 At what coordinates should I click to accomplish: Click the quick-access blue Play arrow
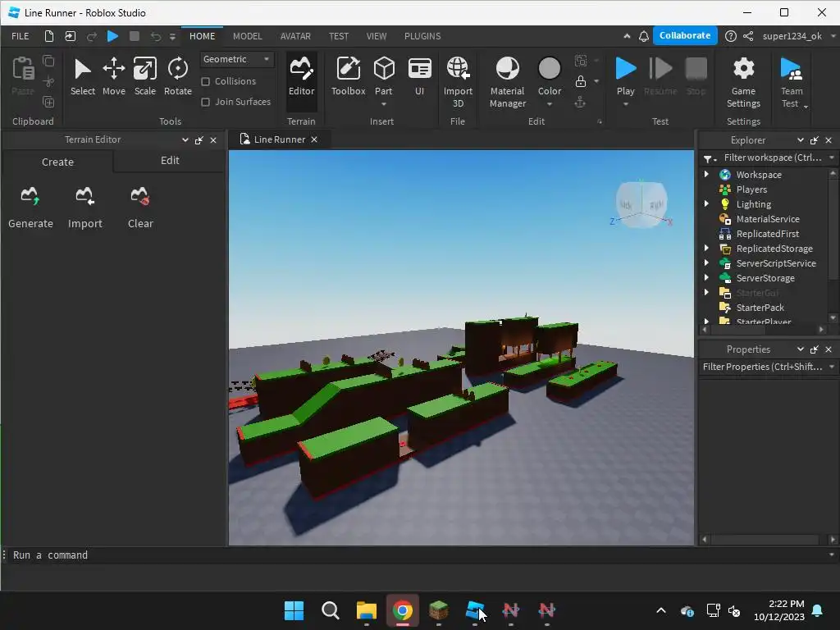point(112,36)
